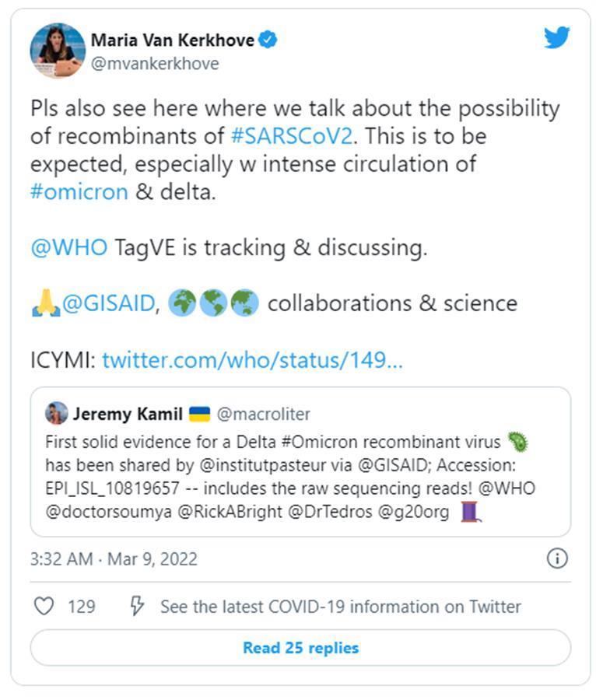This screenshot has height=700, width=596.
Task: Click the lightning bolt COVID-19 icon
Action: pyautogui.click(x=137, y=606)
